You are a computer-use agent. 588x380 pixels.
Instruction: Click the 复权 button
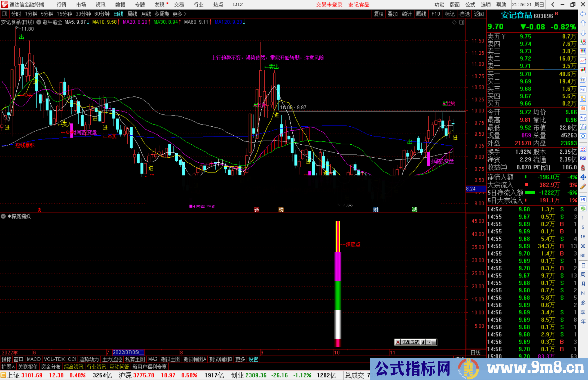[x=378, y=14]
